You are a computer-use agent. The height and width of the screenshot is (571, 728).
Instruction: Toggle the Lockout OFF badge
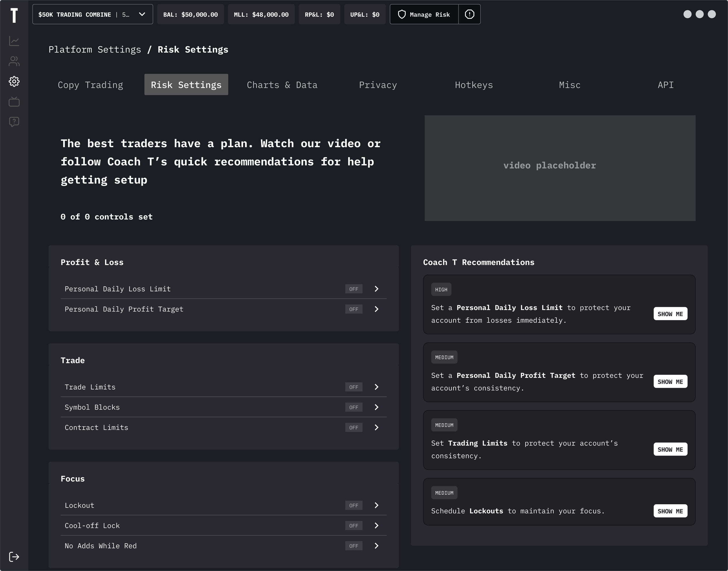pyautogui.click(x=354, y=505)
